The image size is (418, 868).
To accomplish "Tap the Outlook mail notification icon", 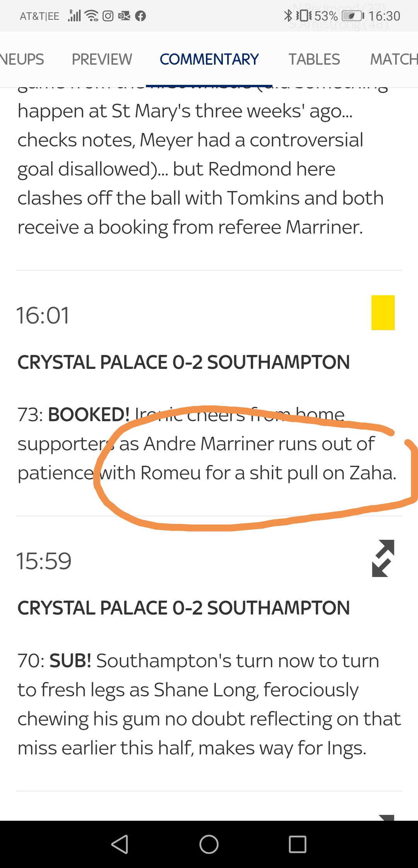I will coord(124,16).
